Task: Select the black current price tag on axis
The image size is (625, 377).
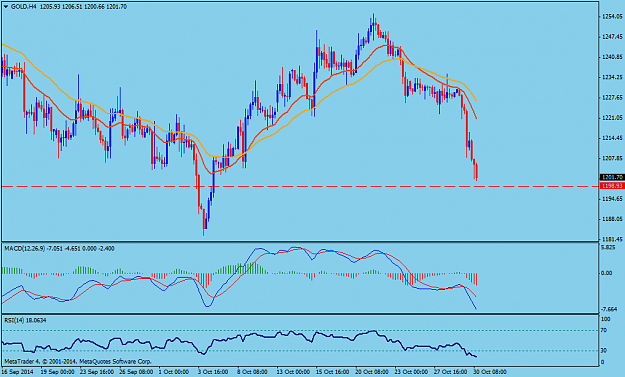Action: pyautogui.click(x=612, y=177)
